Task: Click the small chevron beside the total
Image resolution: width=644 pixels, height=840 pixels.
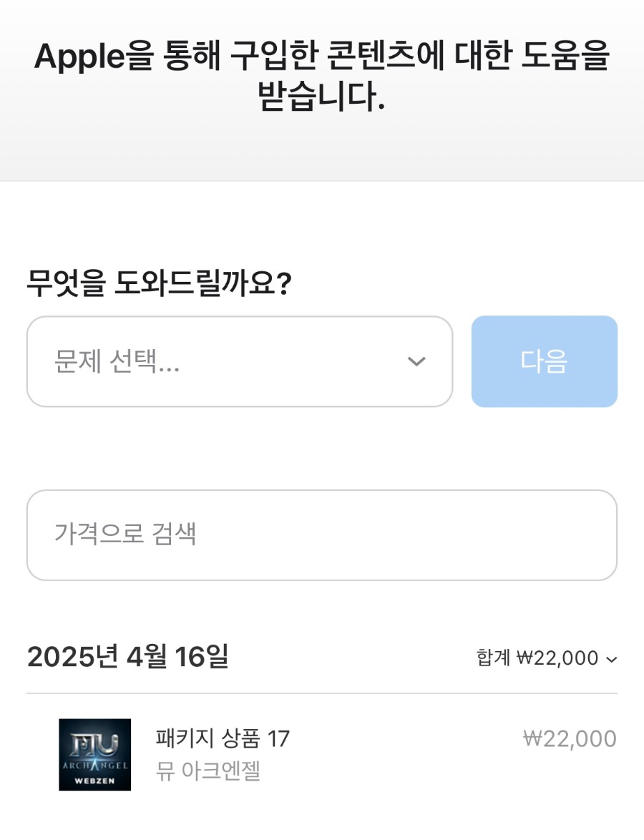Action: [611, 659]
